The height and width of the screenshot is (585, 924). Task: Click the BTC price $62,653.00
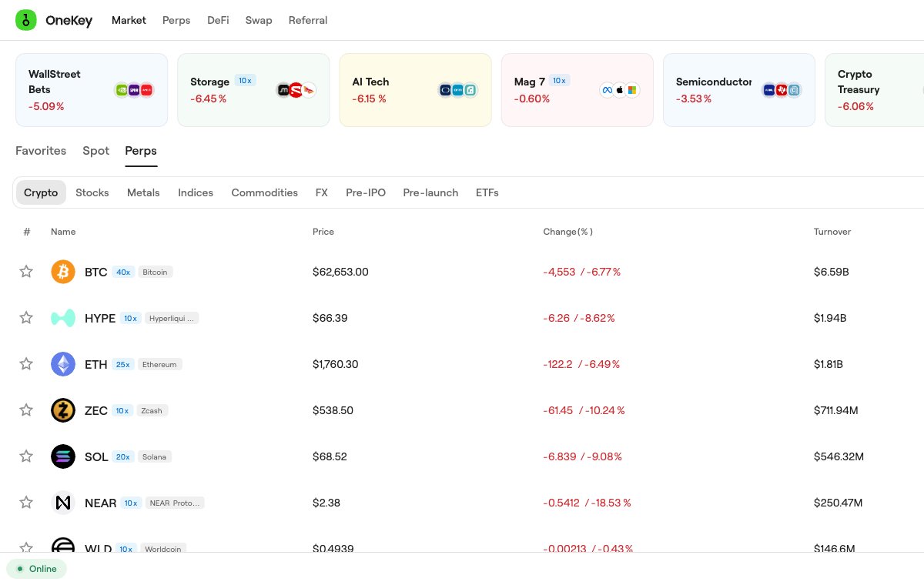tap(340, 272)
